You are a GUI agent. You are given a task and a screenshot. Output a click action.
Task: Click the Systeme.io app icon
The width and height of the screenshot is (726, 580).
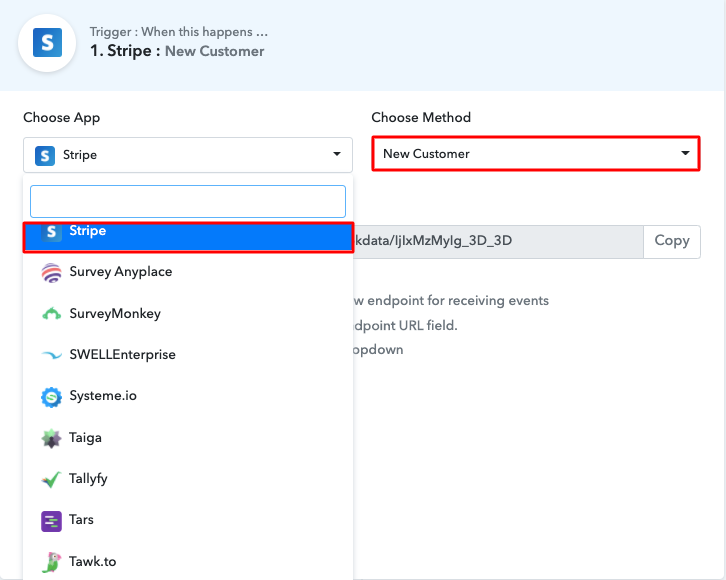point(51,397)
